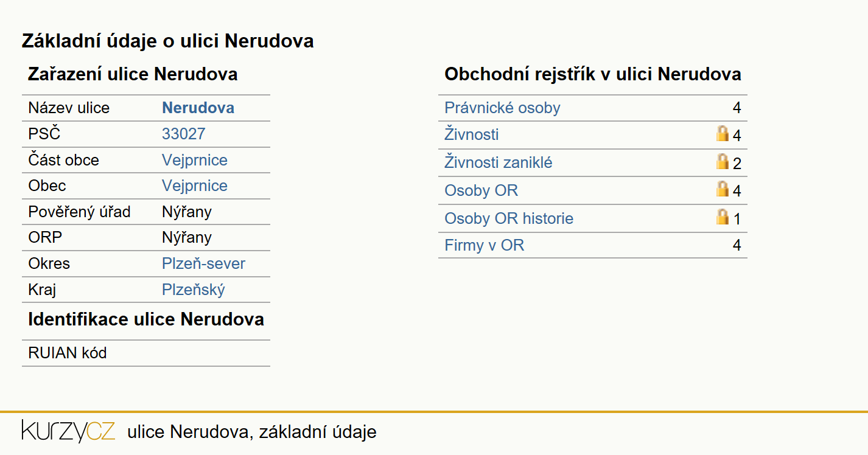Open the Živnosti link
The image size is (868, 455).
472,134
